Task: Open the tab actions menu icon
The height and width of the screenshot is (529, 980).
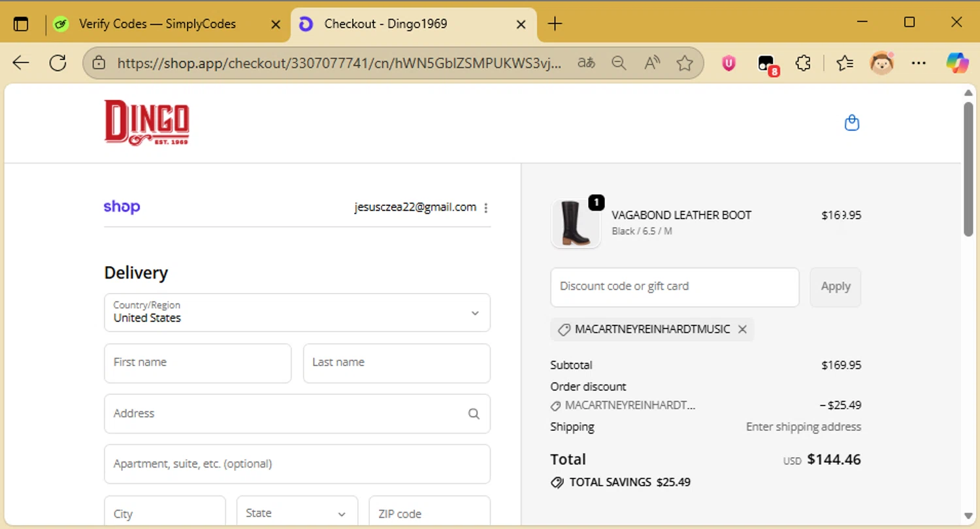Action: click(21, 24)
